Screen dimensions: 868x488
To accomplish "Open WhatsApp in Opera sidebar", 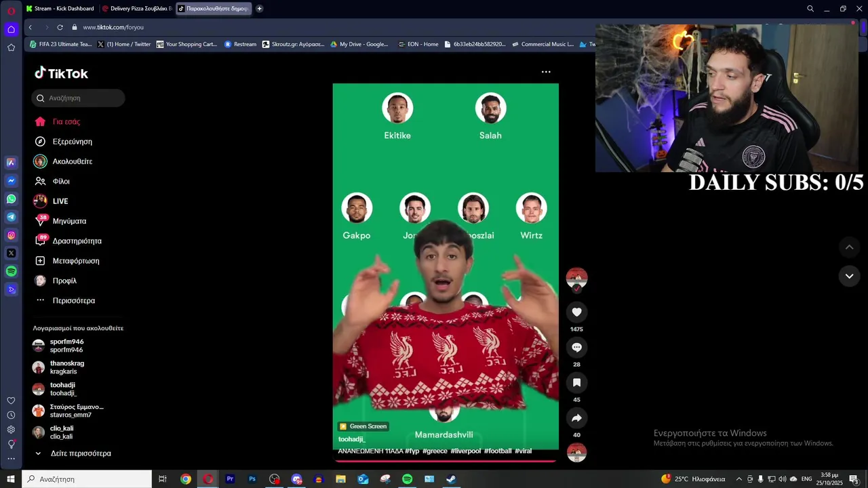I will click(11, 199).
